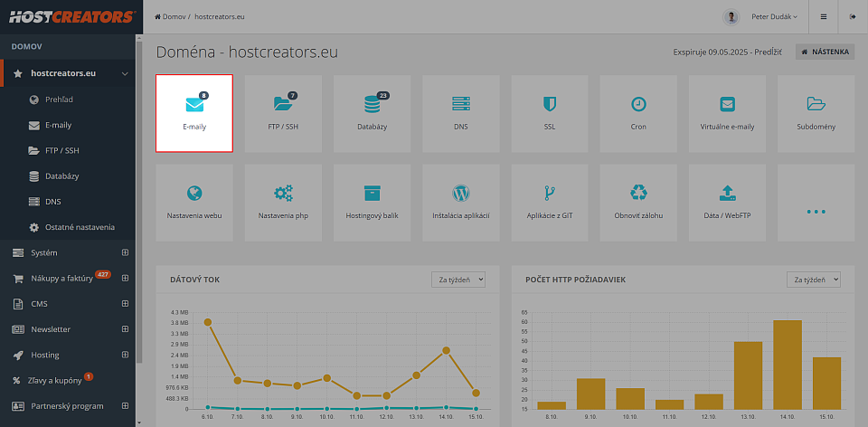The image size is (868, 427).
Task: Open the Databázy tile with badge 23
Action: (x=372, y=113)
